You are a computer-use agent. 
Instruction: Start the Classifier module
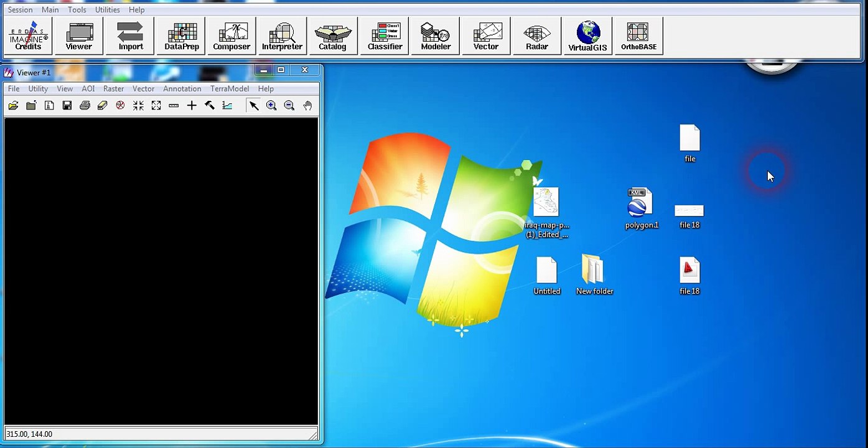[x=385, y=36]
